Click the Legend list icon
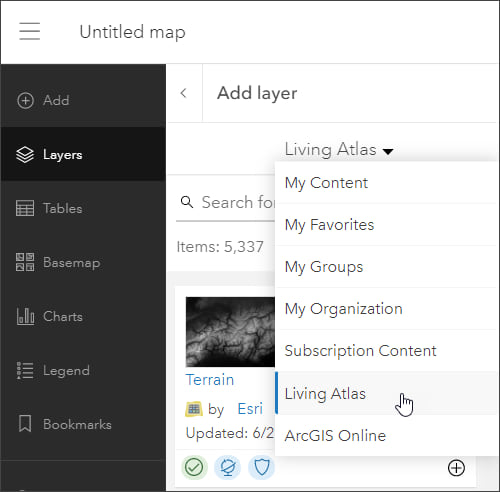 pyautogui.click(x=25, y=370)
